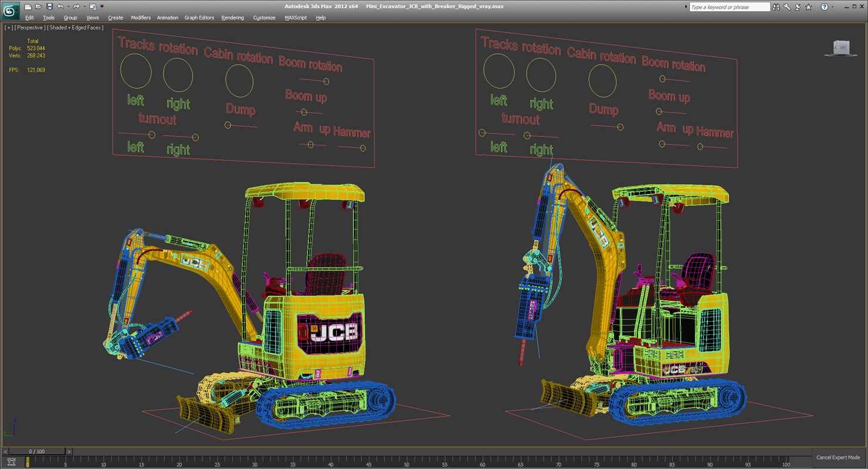868x469 pixels.
Task: Open the Graph Editors menu
Action: [x=199, y=18]
